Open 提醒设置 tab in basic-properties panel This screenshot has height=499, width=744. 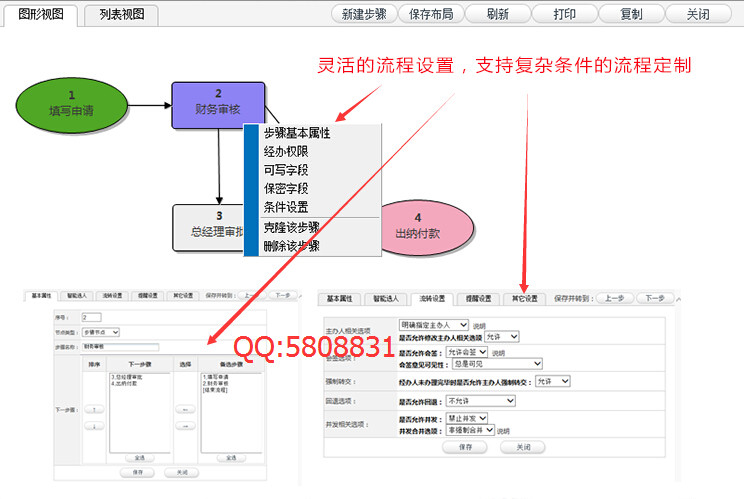click(x=148, y=296)
